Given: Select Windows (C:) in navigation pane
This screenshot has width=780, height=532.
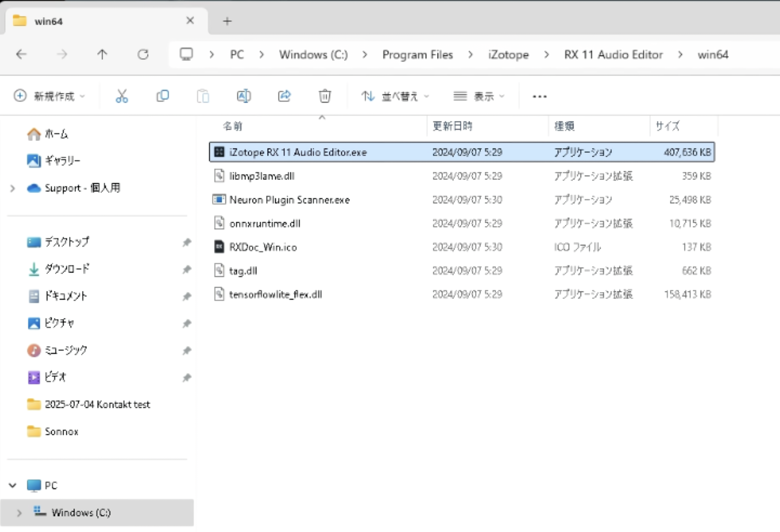Looking at the screenshot, I should point(97,513).
